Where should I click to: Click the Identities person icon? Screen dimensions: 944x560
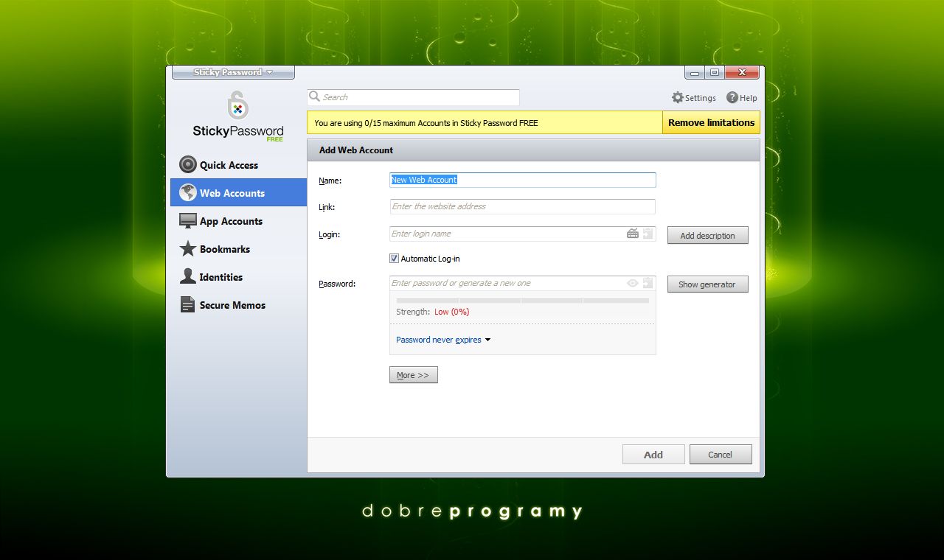click(x=188, y=276)
